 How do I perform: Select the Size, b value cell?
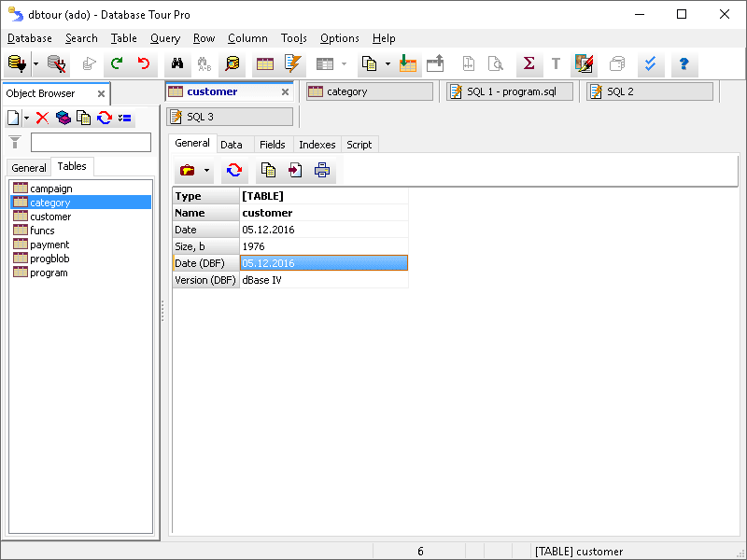[323, 246]
